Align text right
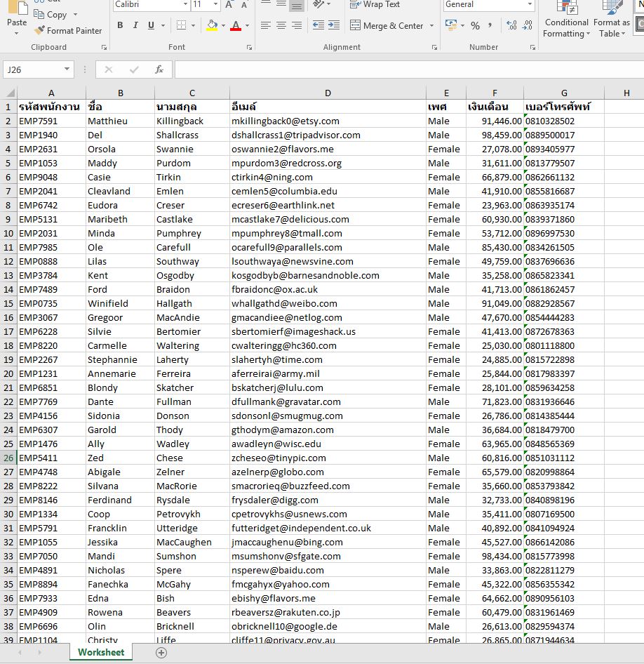The width and height of the screenshot is (644, 664). click(297, 25)
